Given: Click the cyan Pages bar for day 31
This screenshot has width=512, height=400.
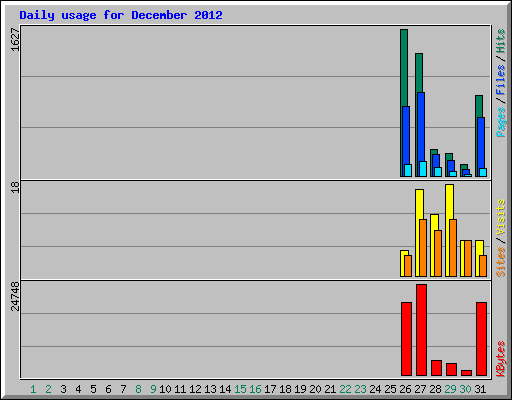Looking at the screenshot, I should coord(483,172).
